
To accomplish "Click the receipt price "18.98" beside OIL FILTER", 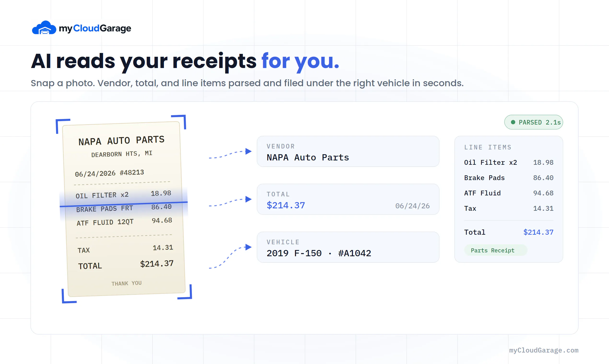I will click(x=161, y=193).
